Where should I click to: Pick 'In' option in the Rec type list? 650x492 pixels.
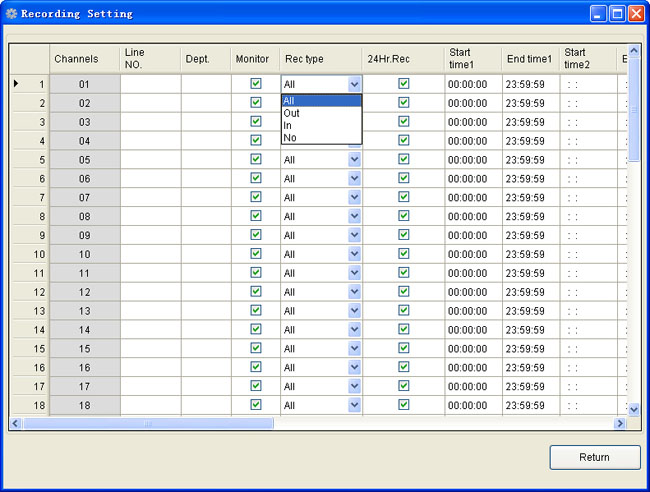click(x=288, y=126)
